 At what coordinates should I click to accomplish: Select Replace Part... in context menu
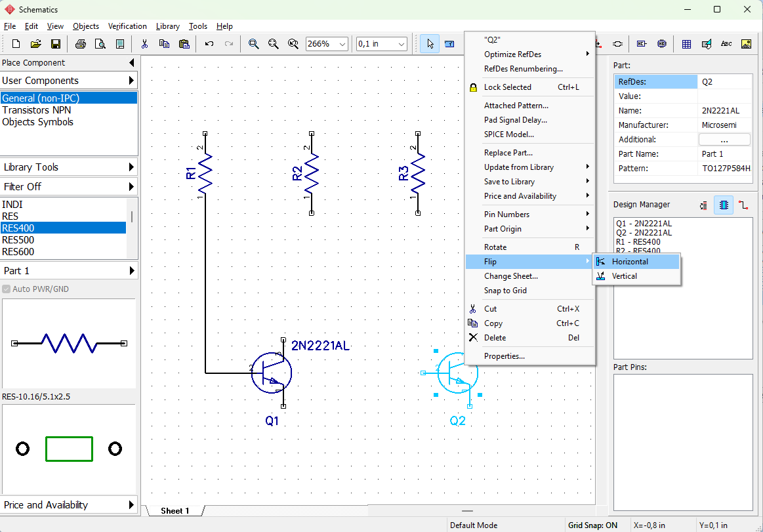click(530, 153)
